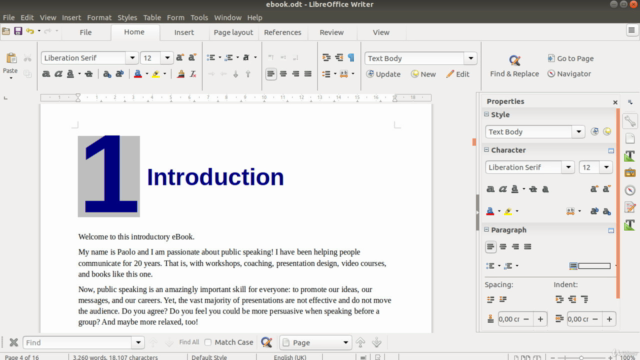Open the ribbon font name dropdown
This screenshot has height=360, width=640.
click(132, 58)
